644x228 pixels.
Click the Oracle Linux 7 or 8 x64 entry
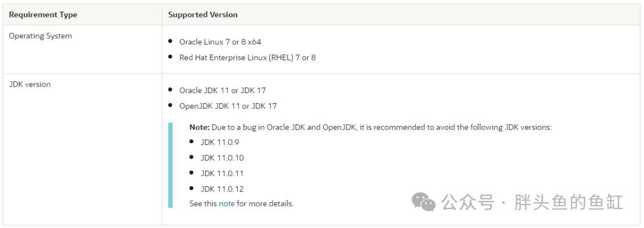click(x=220, y=42)
